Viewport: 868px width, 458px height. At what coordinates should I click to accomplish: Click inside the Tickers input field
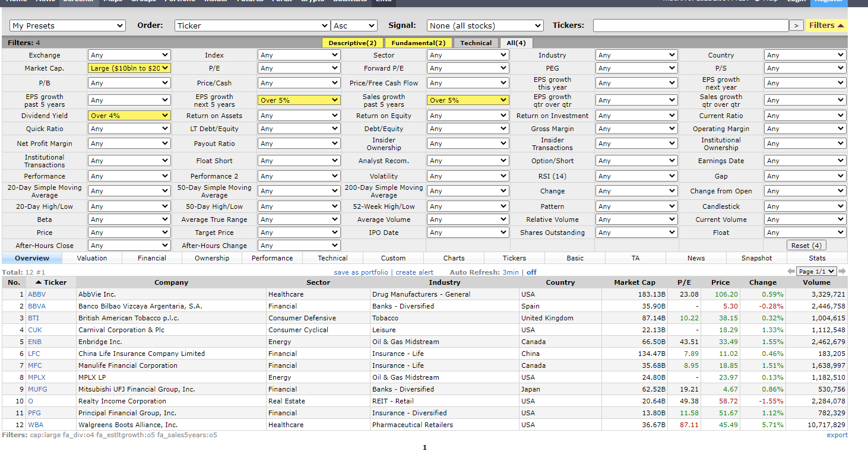click(x=690, y=26)
